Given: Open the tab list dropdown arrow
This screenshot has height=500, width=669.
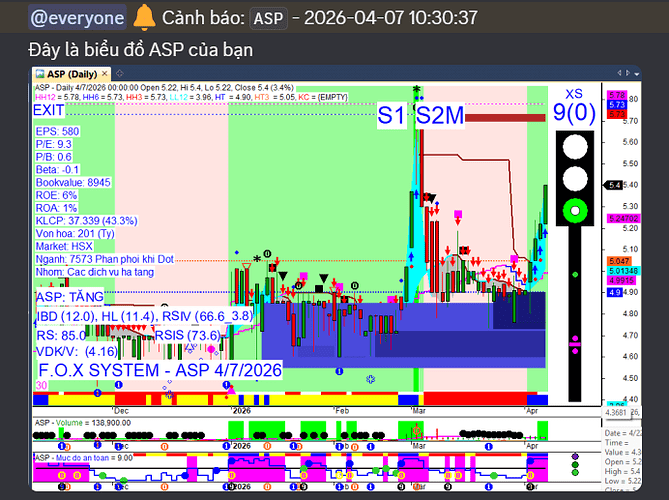Looking at the screenshot, I should 637,74.
